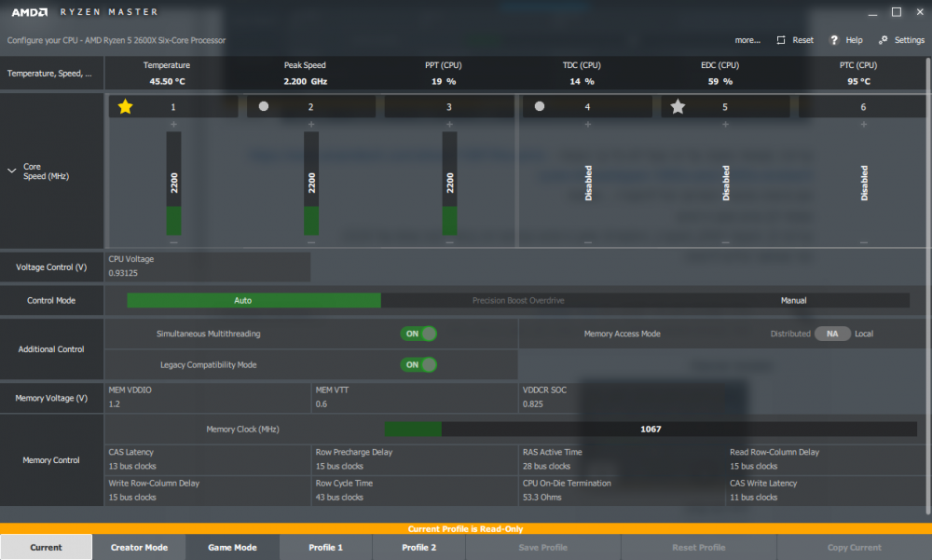Decrease core 1 speed with minus

click(173, 242)
